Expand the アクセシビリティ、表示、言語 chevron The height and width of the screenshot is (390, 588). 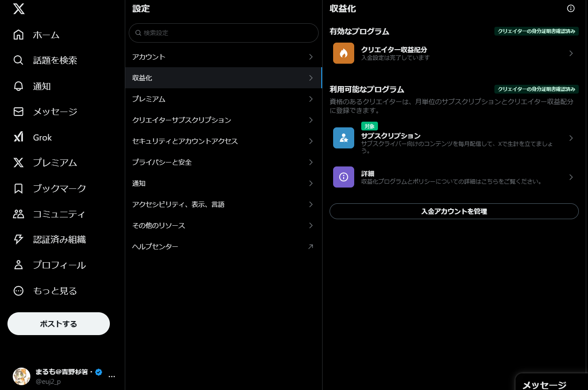tap(311, 204)
